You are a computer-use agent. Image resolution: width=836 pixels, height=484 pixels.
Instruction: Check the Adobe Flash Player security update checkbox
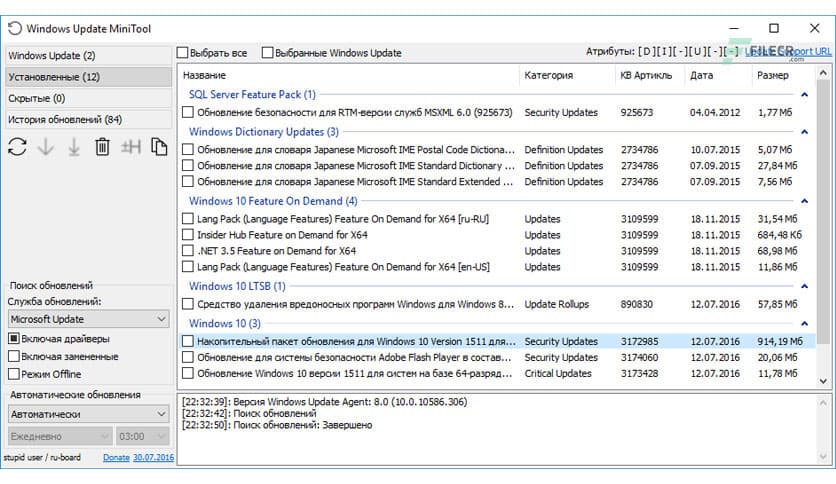(x=188, y=357)
